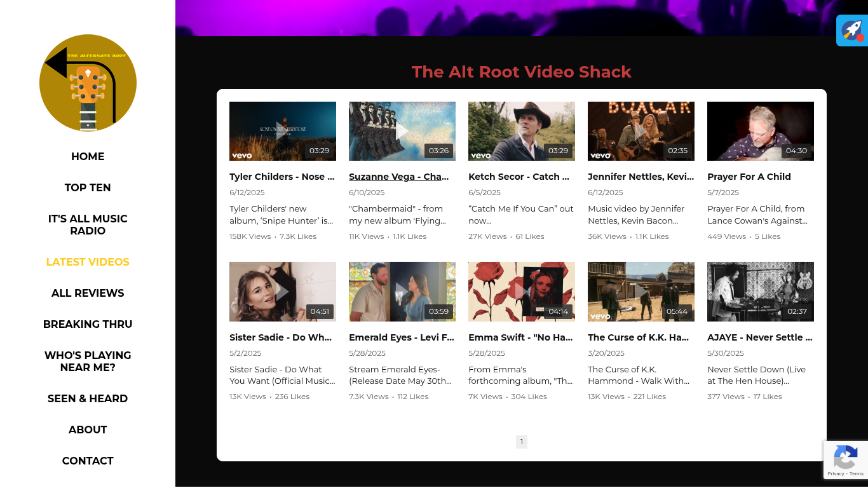
Task: Click "Music video by Jennifer Nettles" description
Action: tap(636, 215)
